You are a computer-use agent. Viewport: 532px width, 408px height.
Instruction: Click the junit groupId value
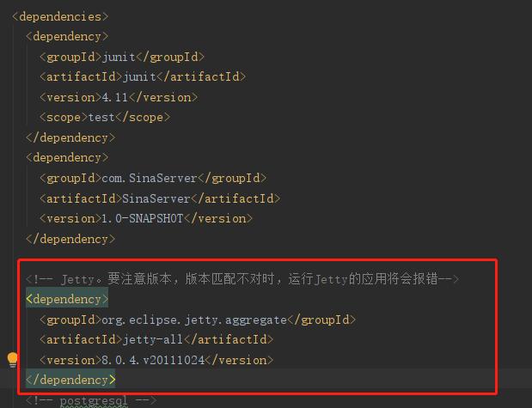119,57
